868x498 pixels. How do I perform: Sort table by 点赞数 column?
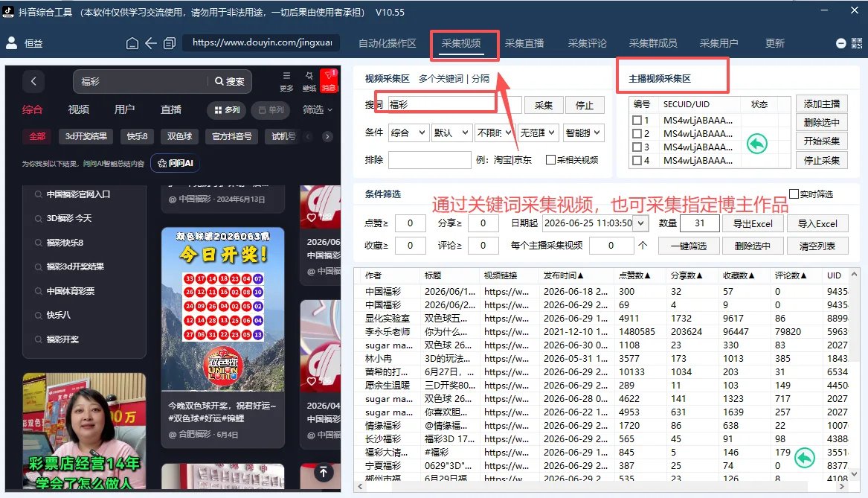[x=634, y=275]
